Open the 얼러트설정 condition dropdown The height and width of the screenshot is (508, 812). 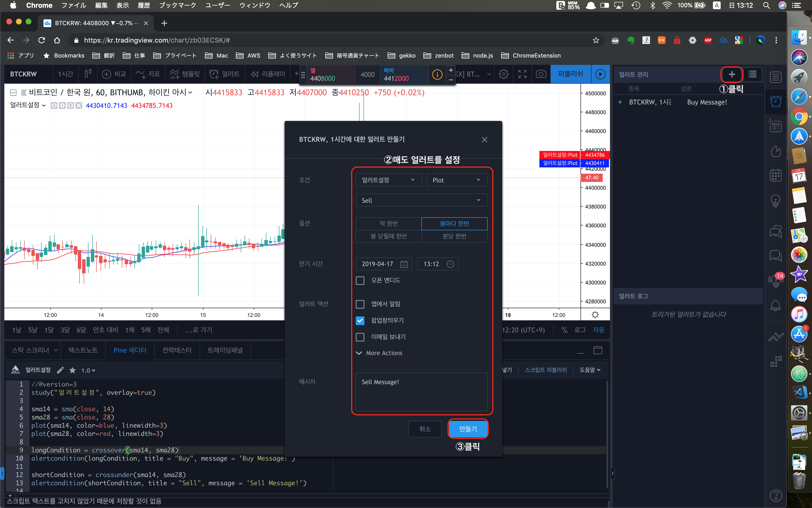(389, 180)
